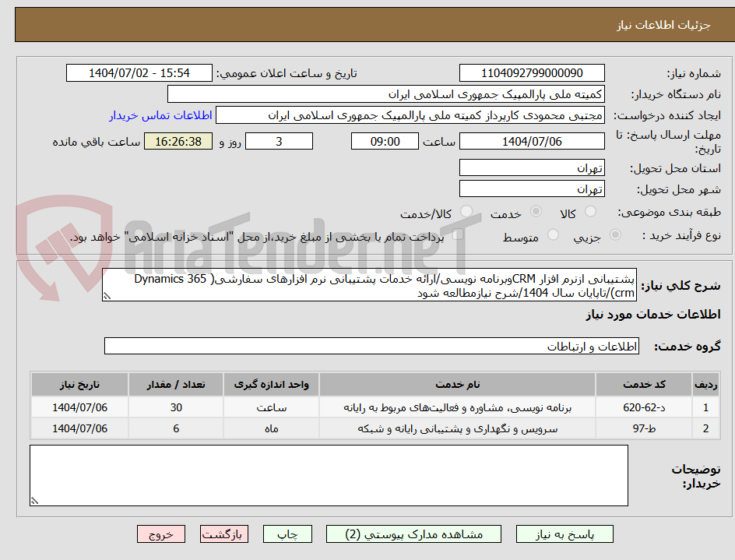735x560 pixels.
Task: Click the خروج exit button
Action: click(x=161, y=534)
